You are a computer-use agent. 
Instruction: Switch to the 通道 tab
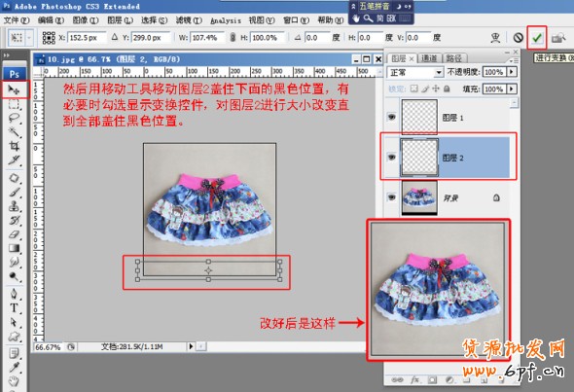[x=429, y=58]
